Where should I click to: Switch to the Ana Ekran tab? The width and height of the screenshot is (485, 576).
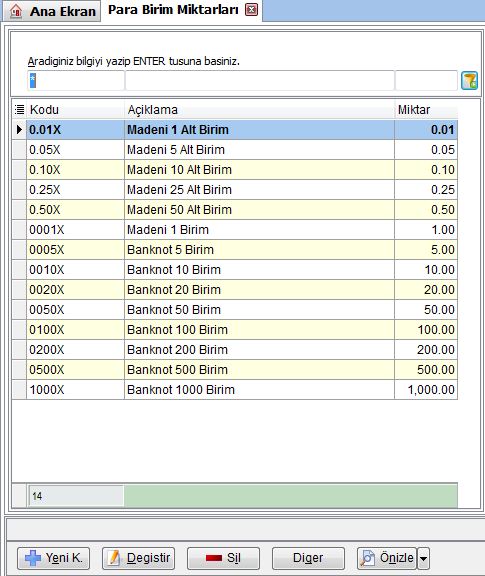[x=52, y=11]
